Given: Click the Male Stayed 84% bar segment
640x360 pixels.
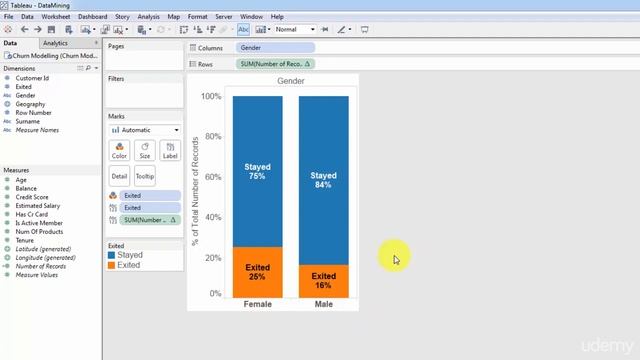Looking at the screenshot, I should pyautogui.click(x=324, y=180).
